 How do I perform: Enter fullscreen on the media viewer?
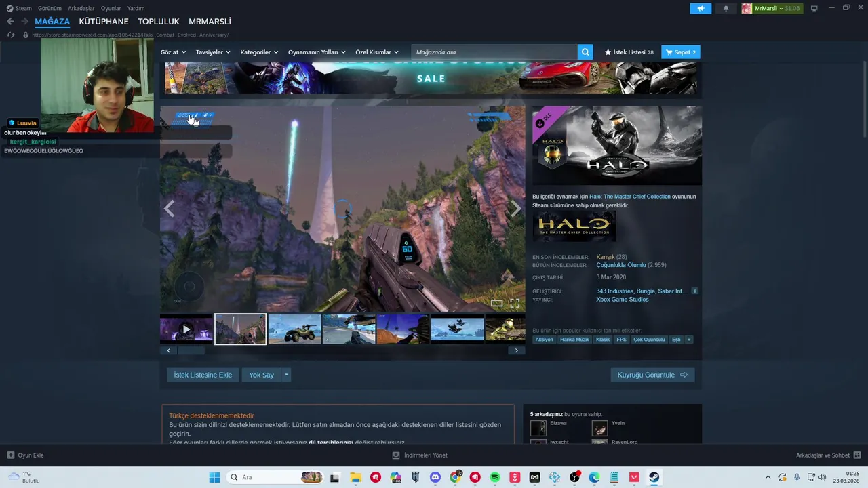tap(515, 303)
